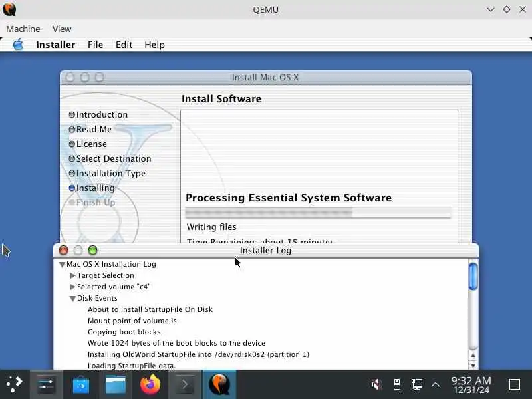The image size is (532, 399).
Task: Click the network connection tray icon
Action: 417,385
